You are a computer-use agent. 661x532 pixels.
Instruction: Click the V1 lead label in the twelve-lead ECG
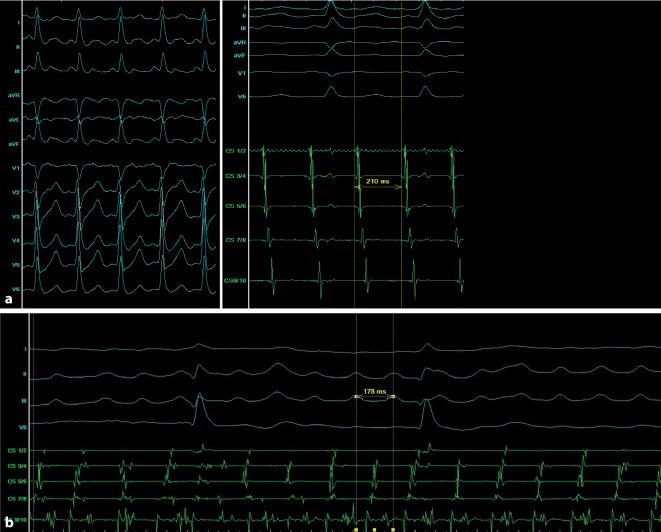14,167
